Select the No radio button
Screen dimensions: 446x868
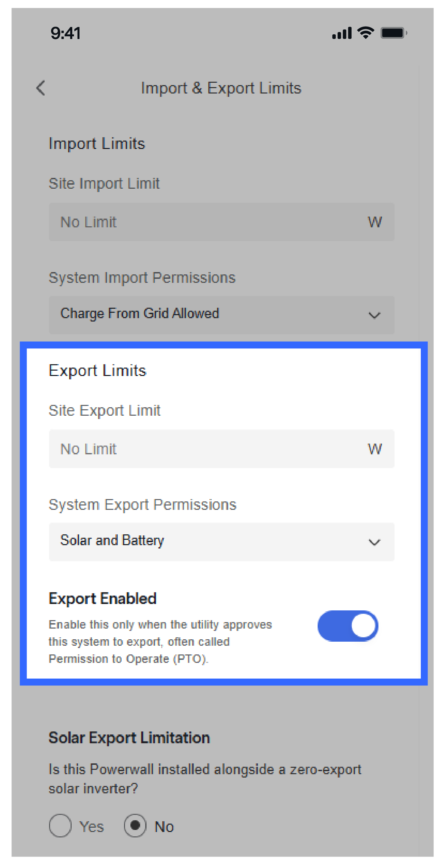[135, 826]
